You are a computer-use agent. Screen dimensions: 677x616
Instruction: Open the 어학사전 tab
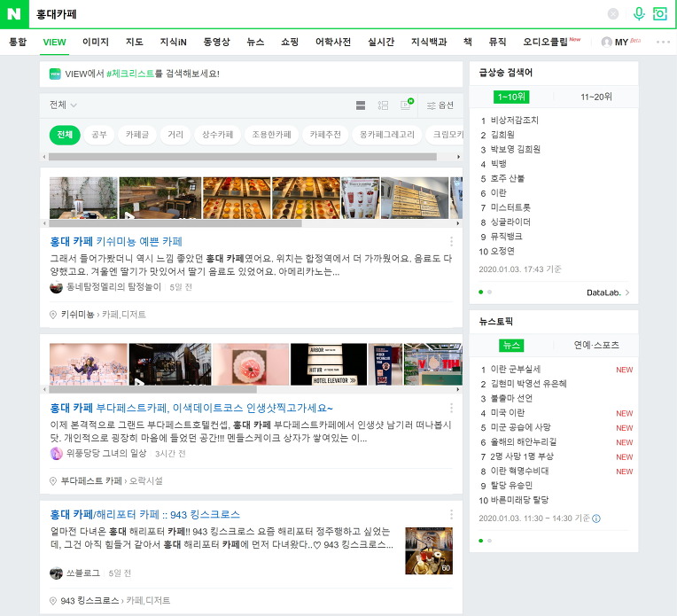(x=333, y=42)
